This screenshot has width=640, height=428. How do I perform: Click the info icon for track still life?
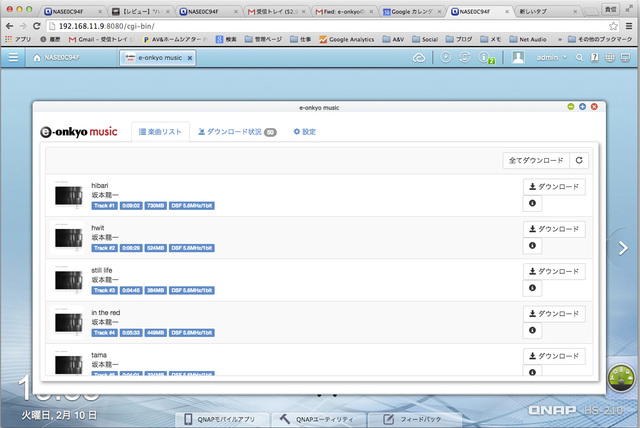pyautogui.click(x=531, y=288)
